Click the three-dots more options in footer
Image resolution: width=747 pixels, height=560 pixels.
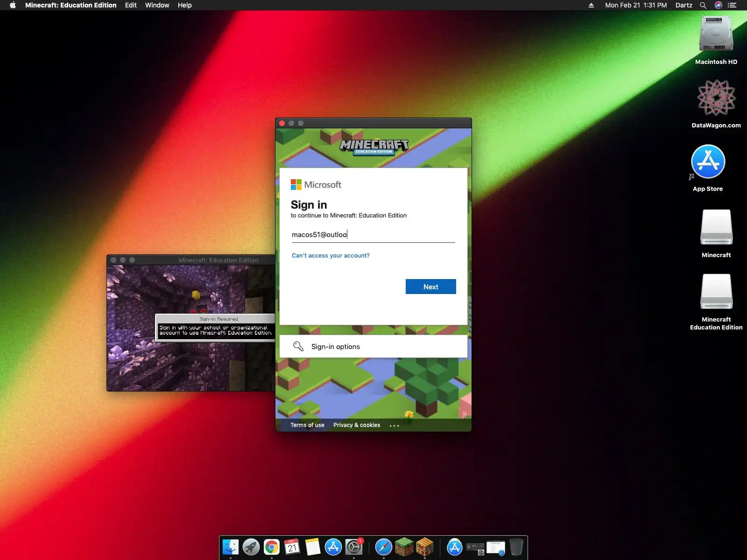395,426
